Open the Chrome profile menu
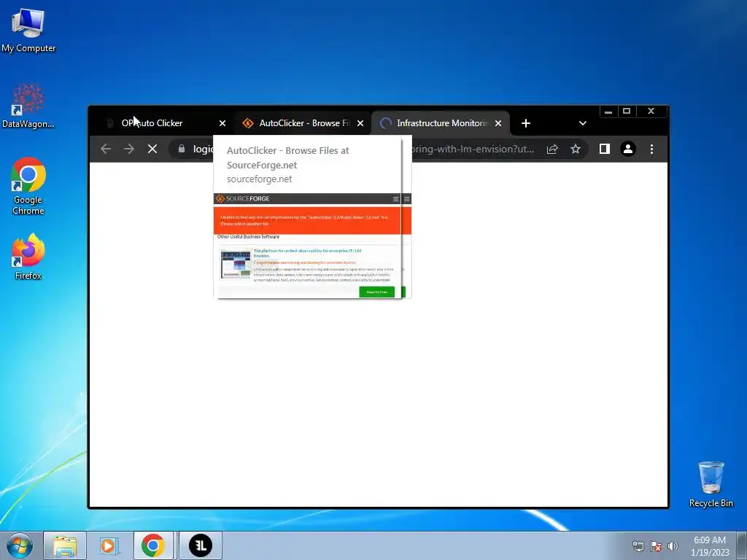747x560 pixels. click(628, 149)
